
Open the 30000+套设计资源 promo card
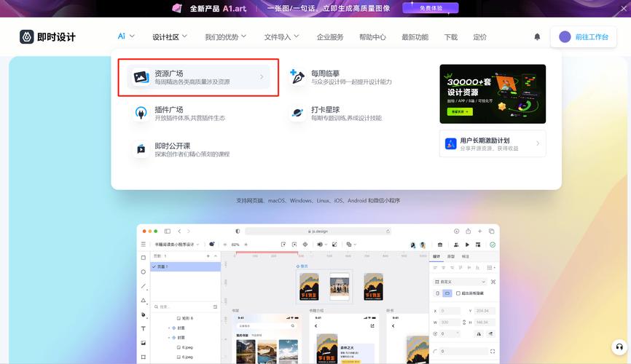[493, 94]
